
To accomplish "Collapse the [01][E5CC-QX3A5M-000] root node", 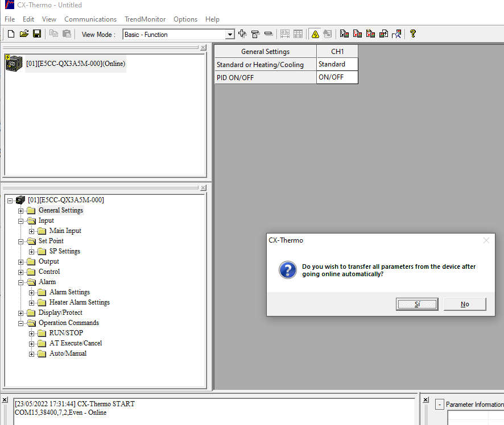I will [10, 201].
